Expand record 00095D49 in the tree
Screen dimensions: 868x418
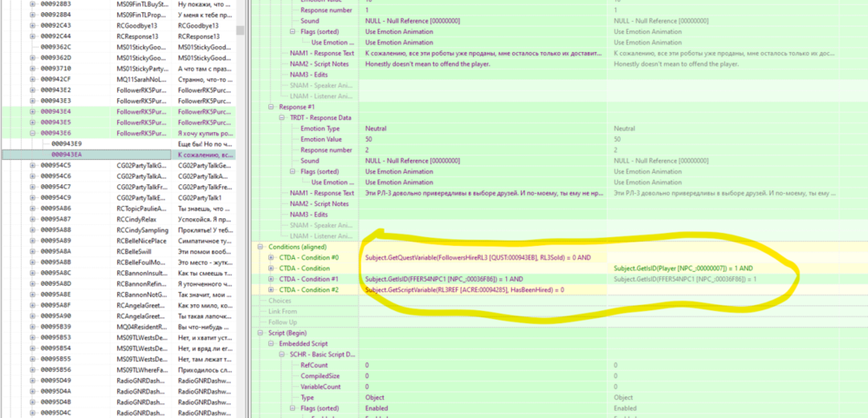point(33,381)
